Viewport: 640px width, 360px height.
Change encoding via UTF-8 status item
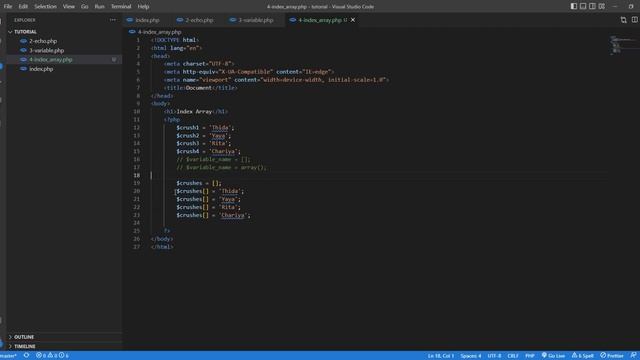[494, 356]
